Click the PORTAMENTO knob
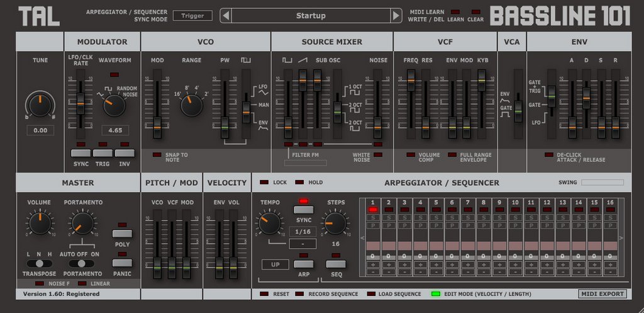Viewport: 644px width, 313px height. (x=82, y=224)
